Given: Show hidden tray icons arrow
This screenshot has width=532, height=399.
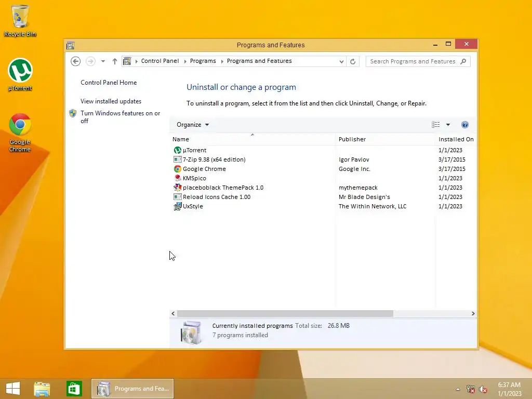Looking at the screenshot, I should click(458, 389).
